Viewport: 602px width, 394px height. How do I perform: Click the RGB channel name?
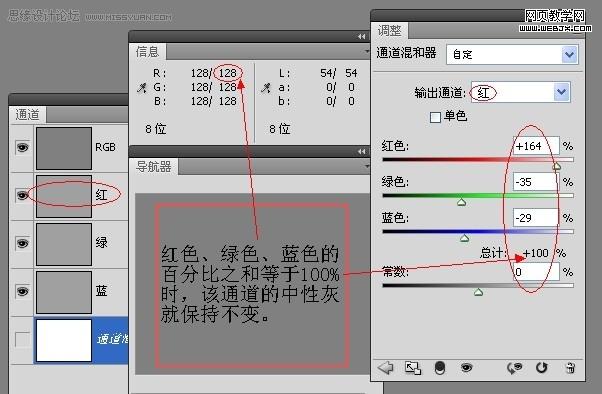tap(105, 147)
